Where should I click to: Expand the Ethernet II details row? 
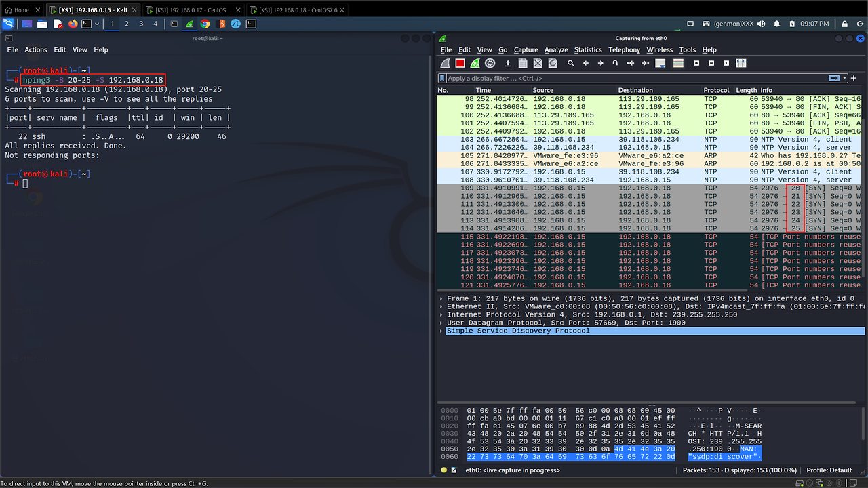(x=442, y=306)
